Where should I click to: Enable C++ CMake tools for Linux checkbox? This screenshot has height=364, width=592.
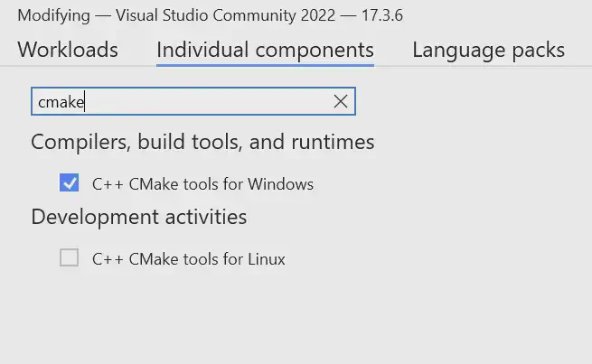click(69, 257)
